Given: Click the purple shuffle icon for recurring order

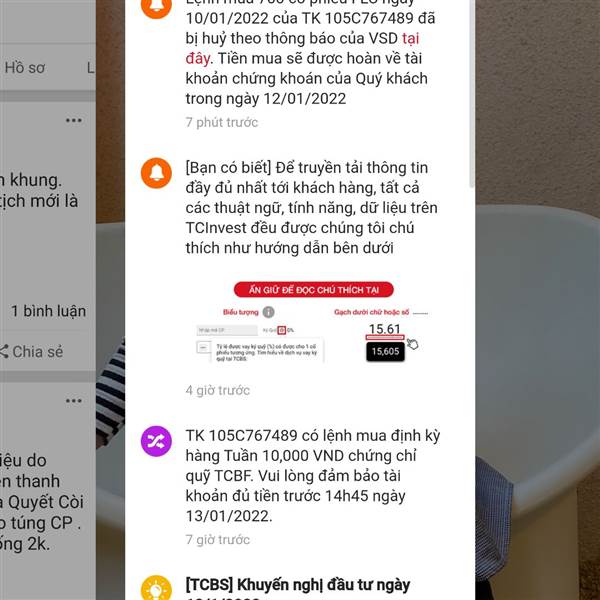Looking at the screenshot, I should click(156, 441).
